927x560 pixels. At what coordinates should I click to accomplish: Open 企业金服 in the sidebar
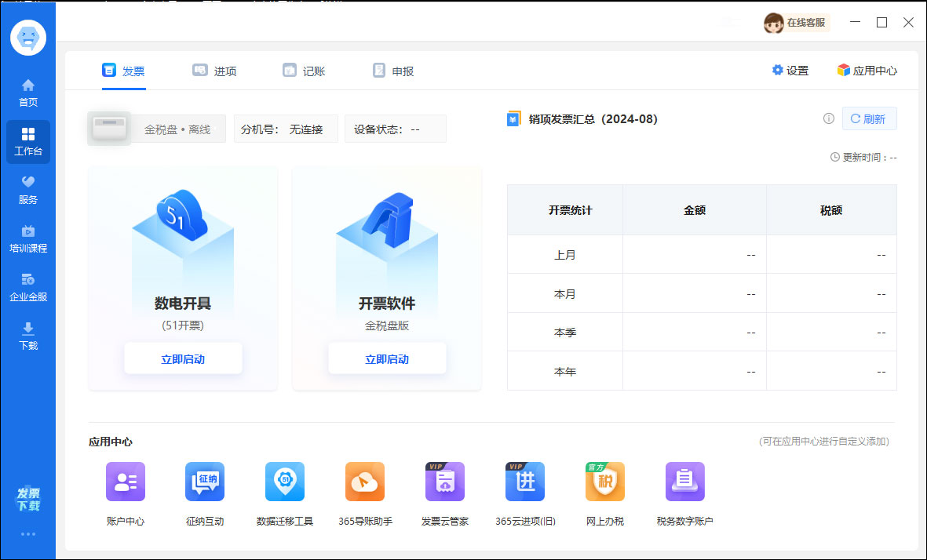28,287
